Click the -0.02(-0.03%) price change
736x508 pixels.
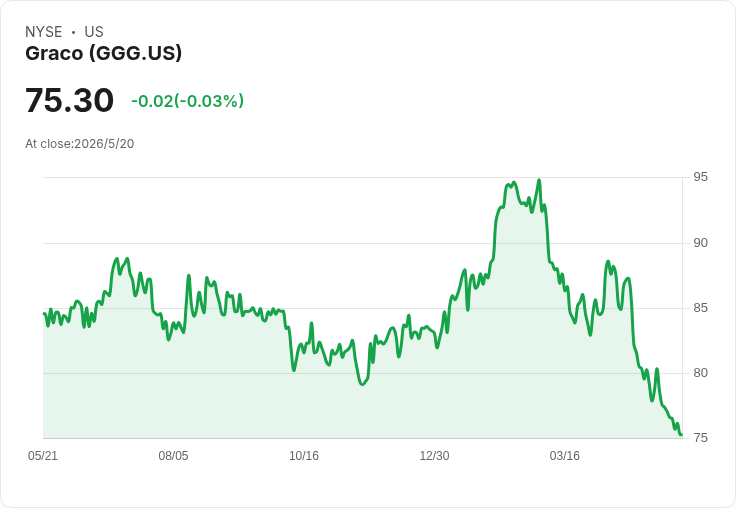[x=187, y=101]
